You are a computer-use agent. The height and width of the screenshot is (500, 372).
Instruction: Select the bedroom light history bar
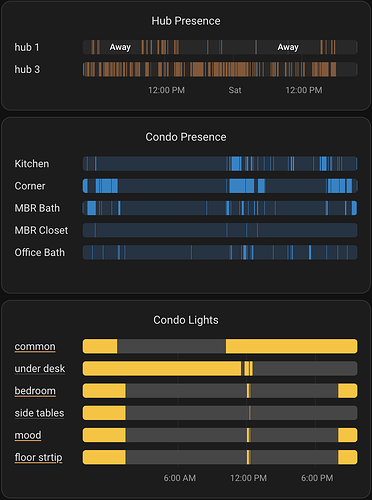click(x=220, y=391)
